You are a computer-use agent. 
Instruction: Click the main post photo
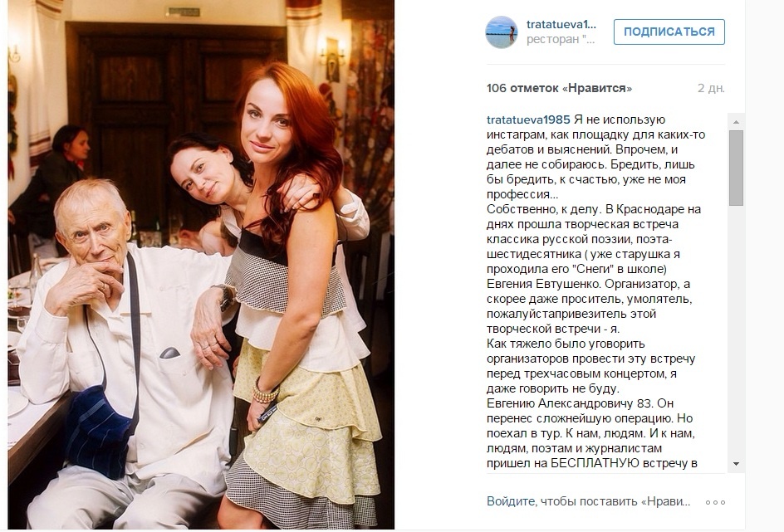pos(201,264)
